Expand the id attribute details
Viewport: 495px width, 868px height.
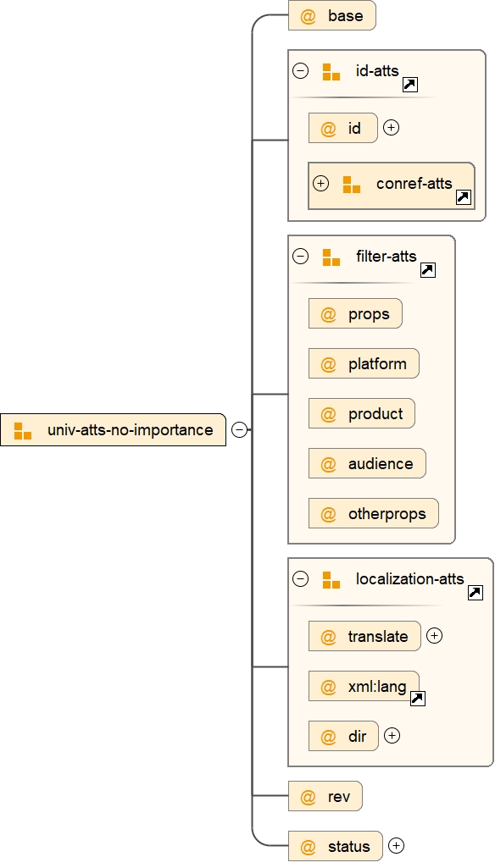pos(392,128)
